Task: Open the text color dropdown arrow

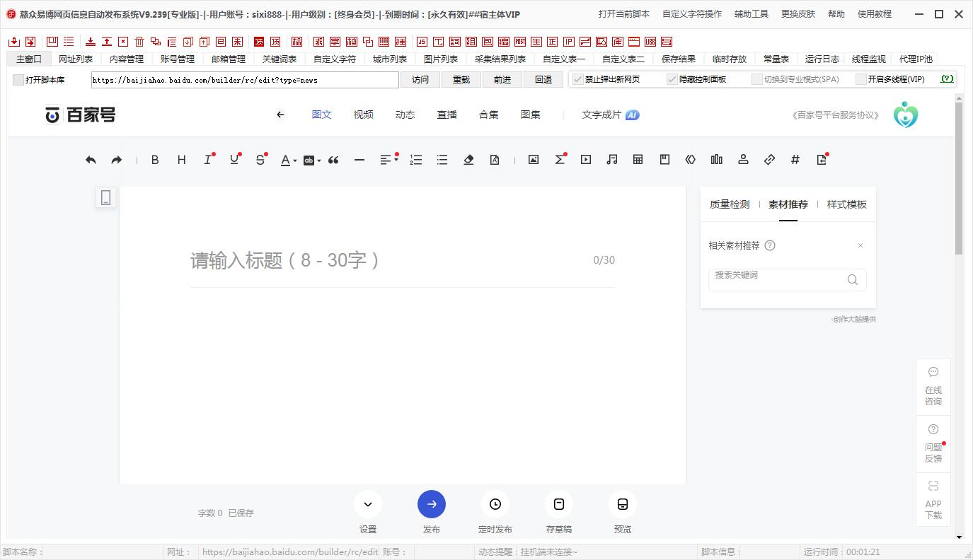Action: point(294,161)
